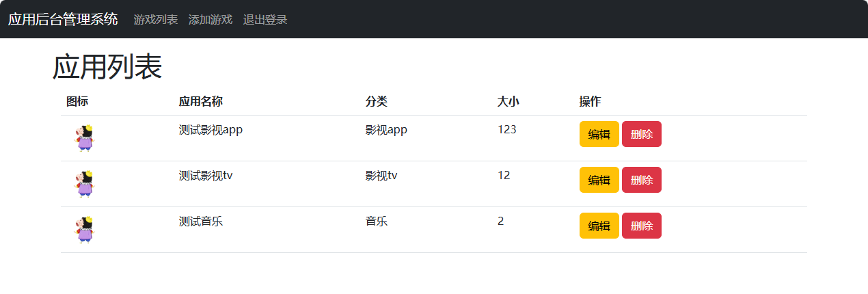Click the 测试影视tv application name
The width and height of the screenshot is (868, 294).
tap(206, 176)
